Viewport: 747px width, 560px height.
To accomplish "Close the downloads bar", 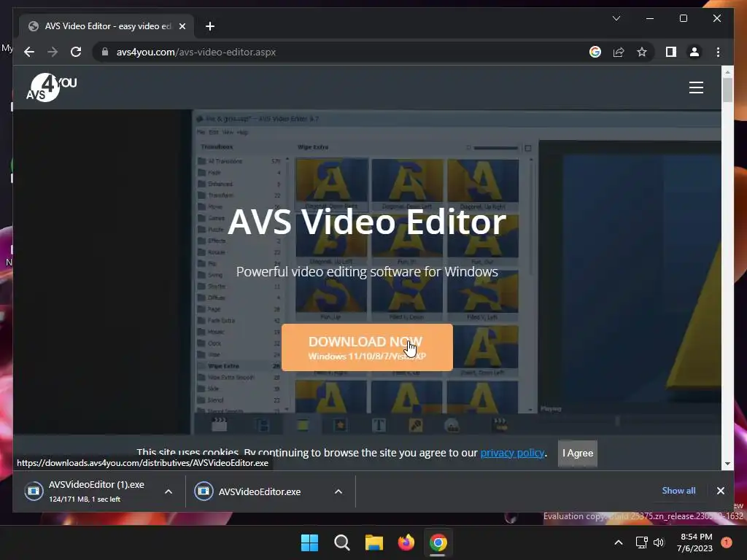I will 720,491.
